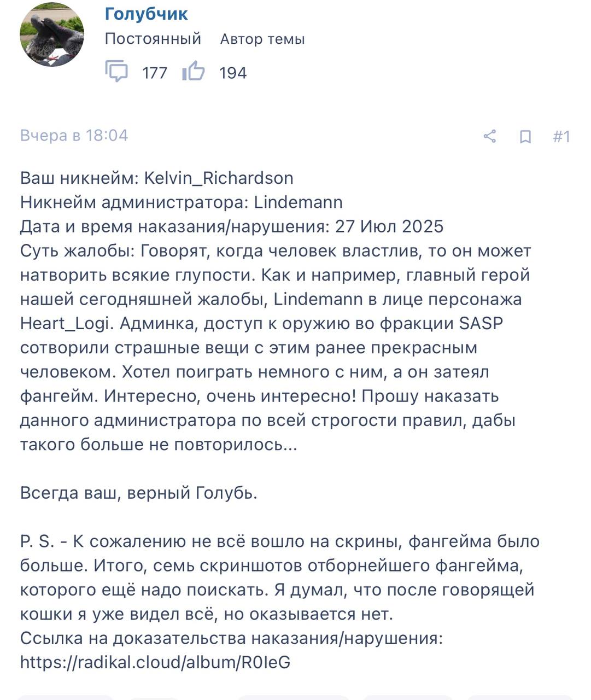Click the 194 reactions count
Image resolution: width=591 pixels, height=700 pixels.
click(x=233, y=73)
